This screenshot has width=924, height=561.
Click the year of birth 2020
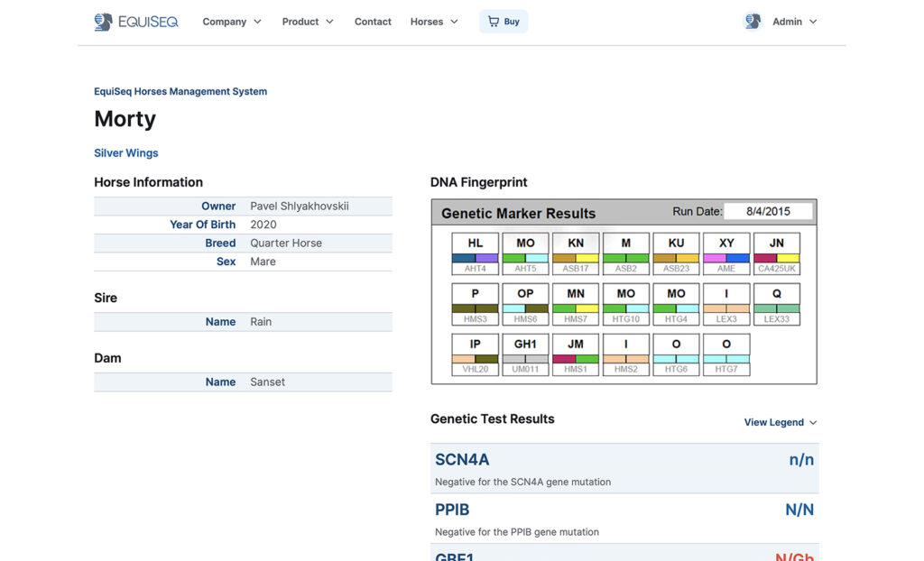263,225
